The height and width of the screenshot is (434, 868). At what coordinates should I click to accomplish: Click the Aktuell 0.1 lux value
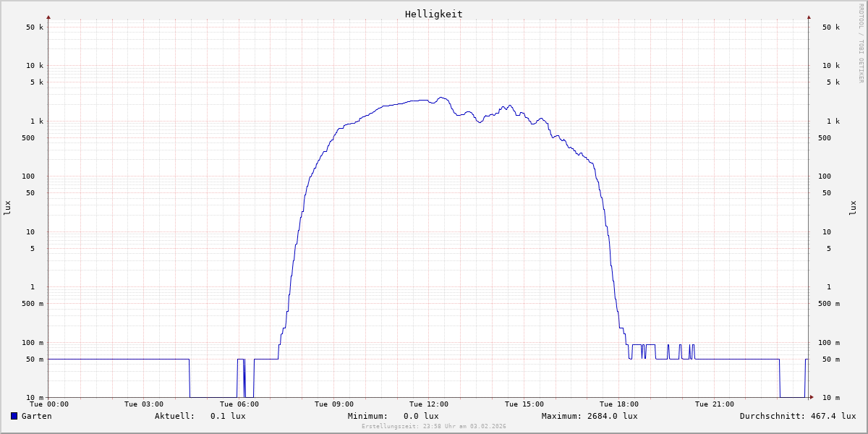pyautogui.click(x=228, y=416)
